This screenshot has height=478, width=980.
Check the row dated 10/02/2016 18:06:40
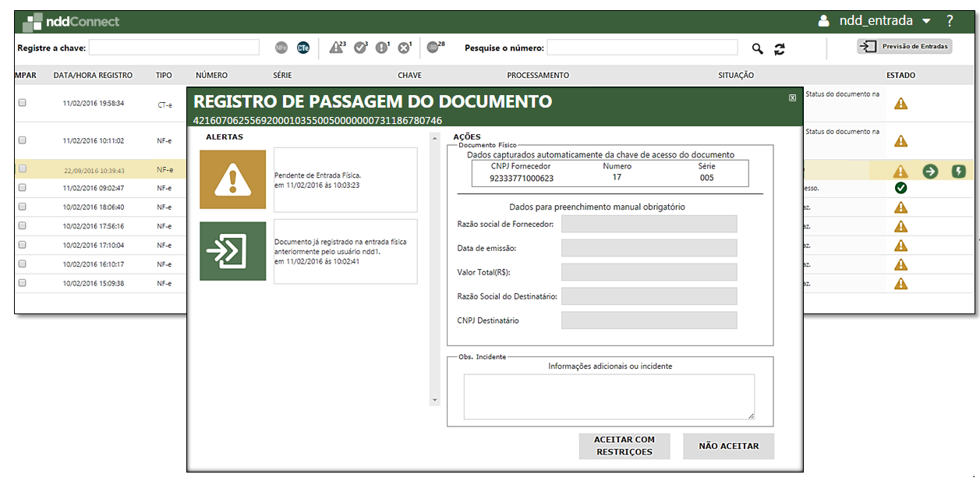pos(23,207)
